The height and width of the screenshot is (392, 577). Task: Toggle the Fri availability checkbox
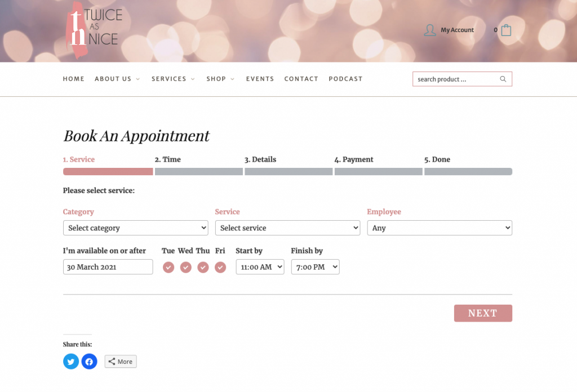(x=220, y=268)
